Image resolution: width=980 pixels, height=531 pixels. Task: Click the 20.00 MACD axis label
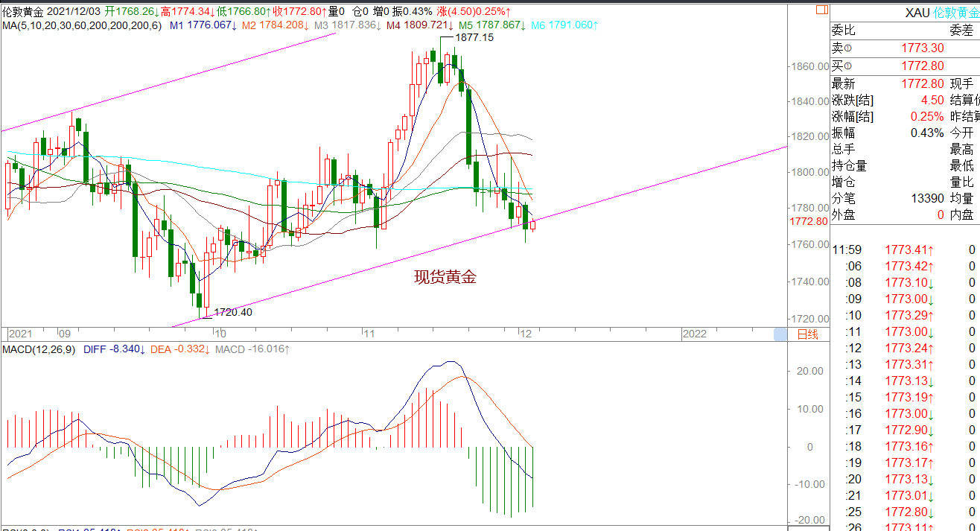point(811,371)
